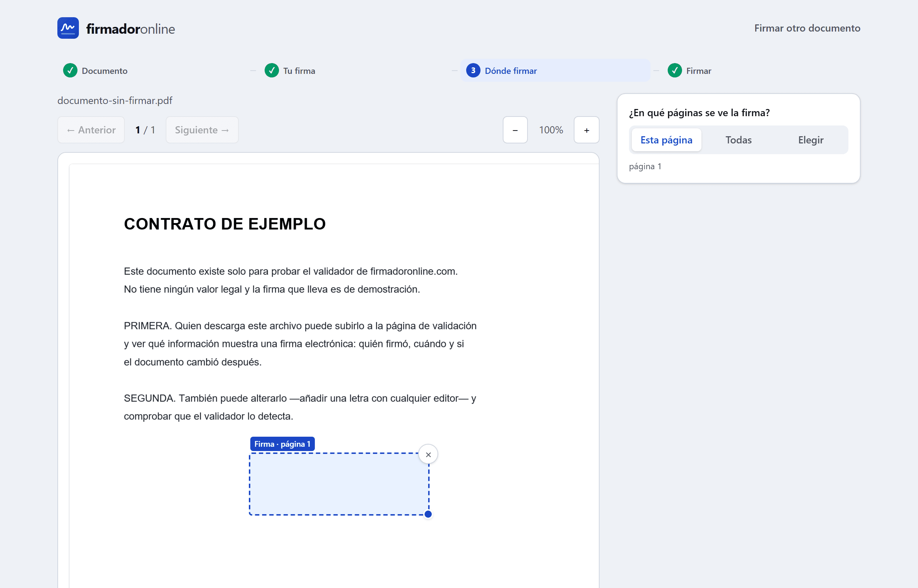Click the line 'Este documento existe solo para probar'
The height and width of the screenshot is (588, 918).
(290, 271)
